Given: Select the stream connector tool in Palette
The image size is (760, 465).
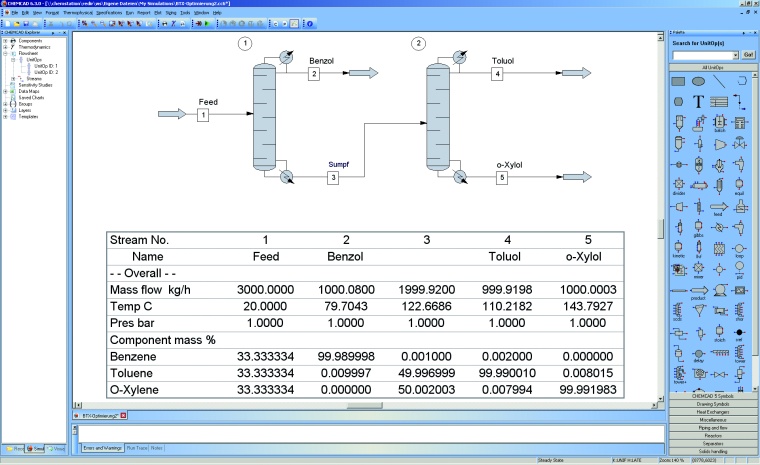Looking at the screenshot, I should click(x=739, y=102).
